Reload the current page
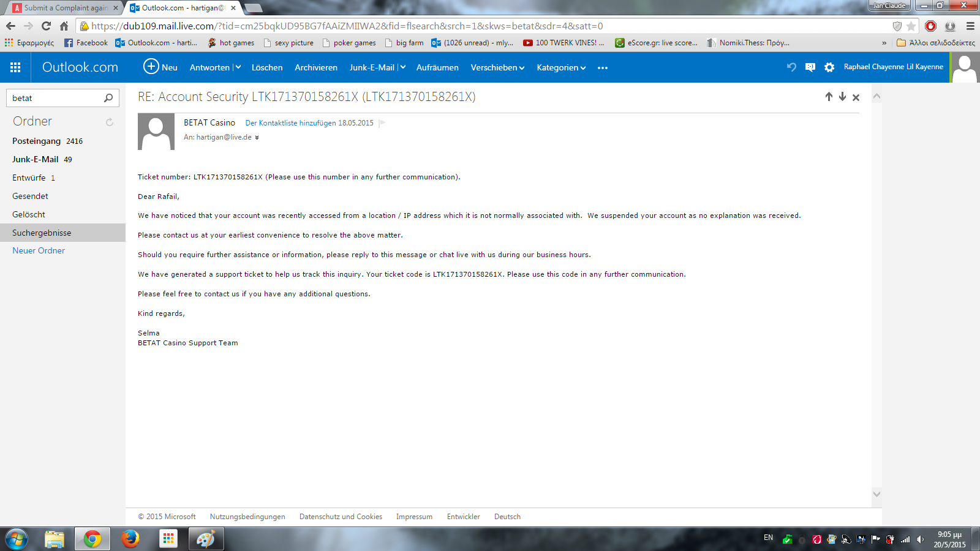The height and width of the screenshot is (551, 980). 46,26
